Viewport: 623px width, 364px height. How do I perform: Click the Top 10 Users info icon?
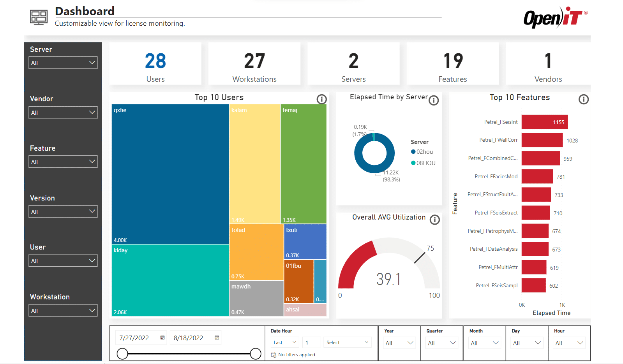click(321, 99)
